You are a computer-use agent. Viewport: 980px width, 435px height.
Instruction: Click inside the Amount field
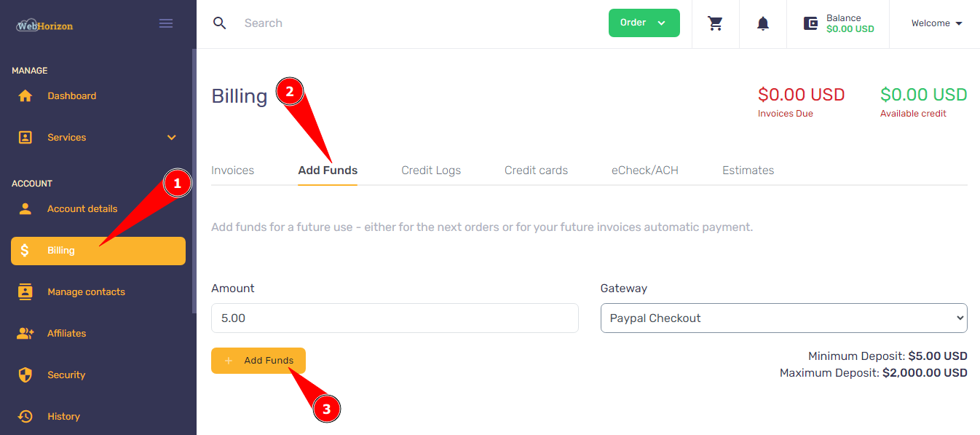pos(395,318)
